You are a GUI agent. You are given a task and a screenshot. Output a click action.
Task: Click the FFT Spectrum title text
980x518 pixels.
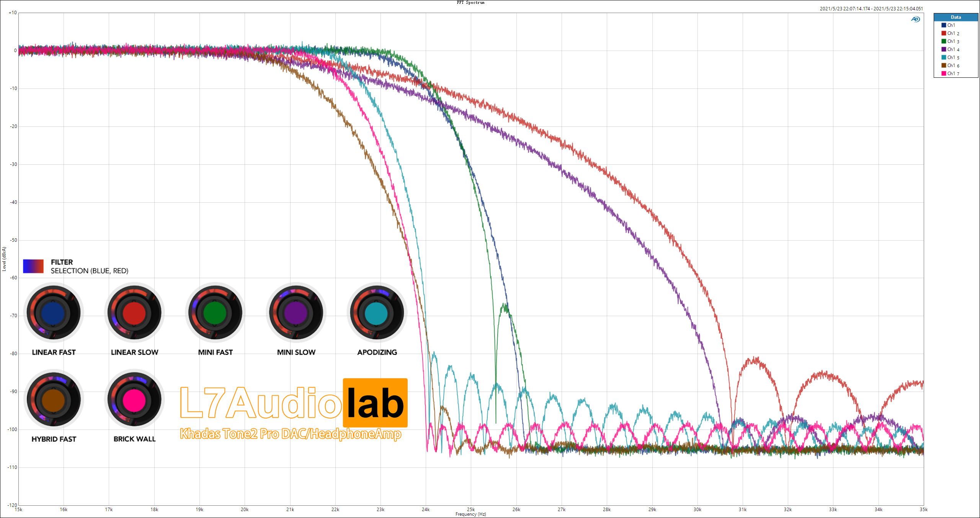[470, 3]
